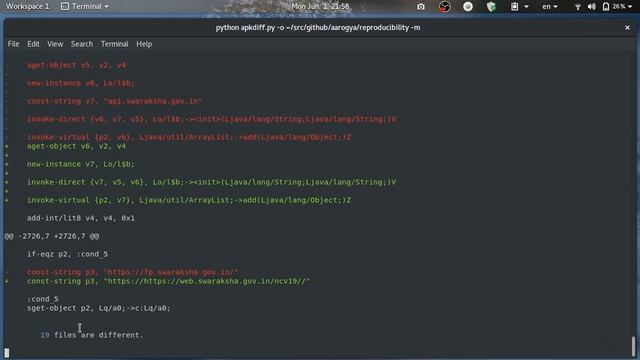Click the camera screenshot tray icon
640x360 pixels.
pyautogui.click(x=421, y=7)
